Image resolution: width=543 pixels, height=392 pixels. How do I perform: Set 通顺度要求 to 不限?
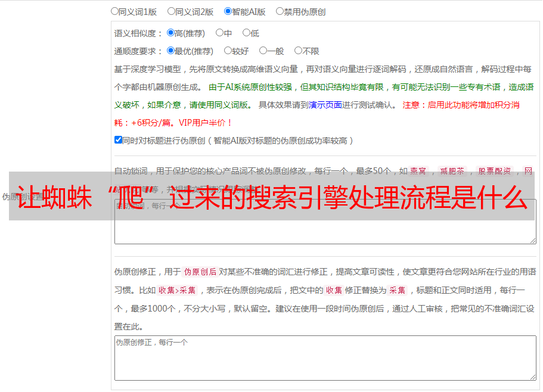298,51
